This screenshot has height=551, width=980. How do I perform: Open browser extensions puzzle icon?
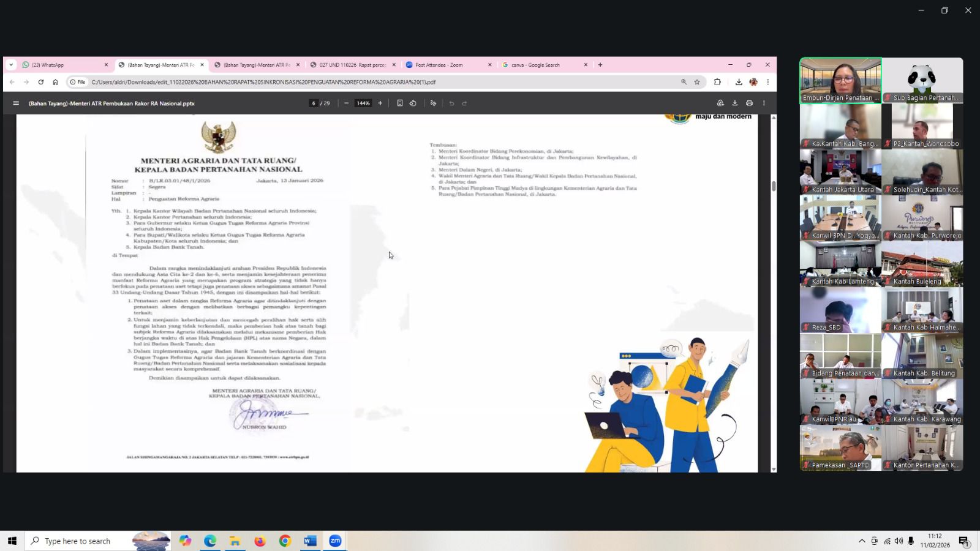click(x=718, y=82)
